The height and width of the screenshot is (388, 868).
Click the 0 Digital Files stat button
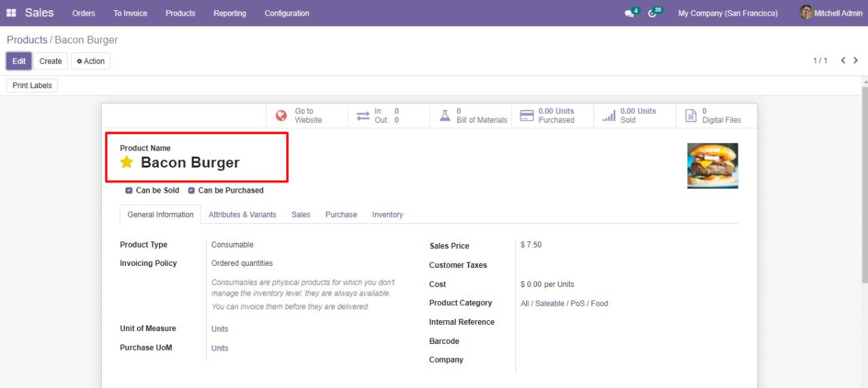point(716,116)
